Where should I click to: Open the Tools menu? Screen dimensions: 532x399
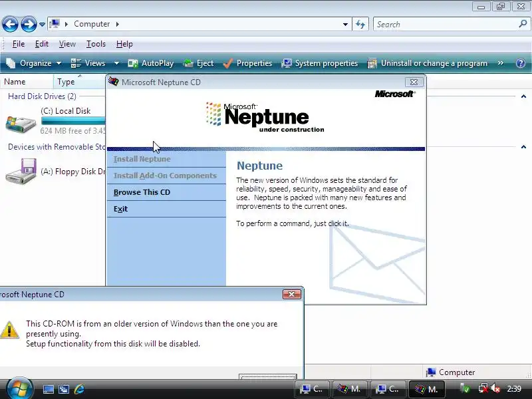[96, 44]
